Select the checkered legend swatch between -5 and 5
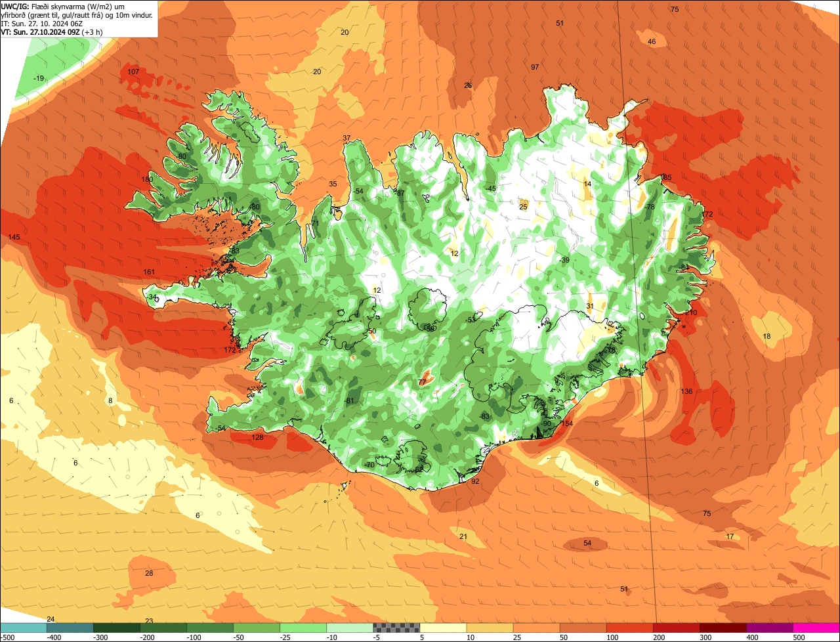The image size is (840, 642). click(396, 628)
